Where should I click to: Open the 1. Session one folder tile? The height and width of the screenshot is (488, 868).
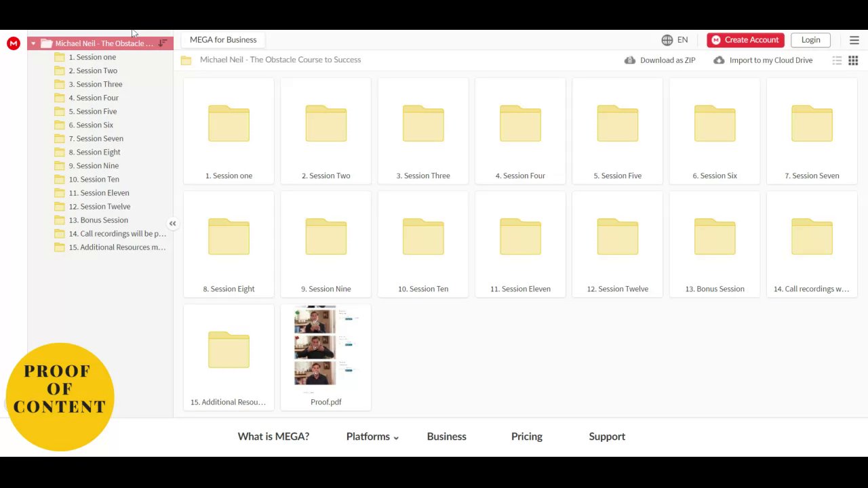(229, 131)
